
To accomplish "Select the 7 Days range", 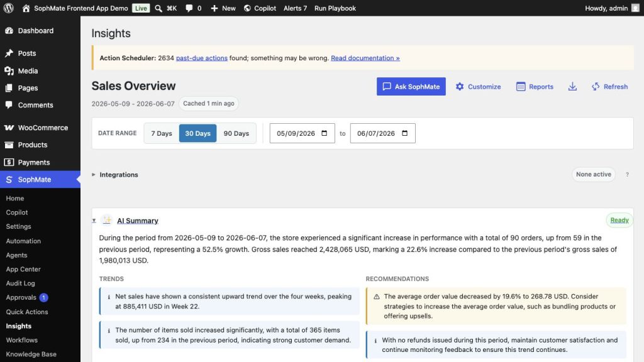I will point(162,133).
